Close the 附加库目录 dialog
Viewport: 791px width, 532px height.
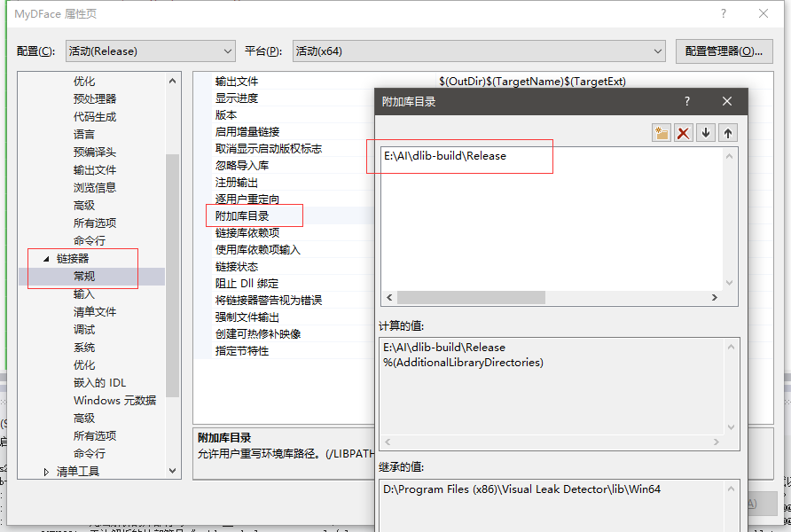[x=727, y=101]
